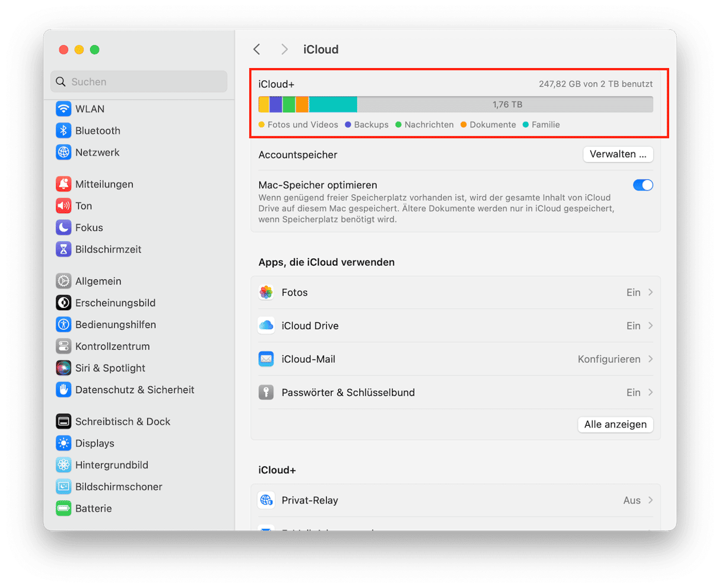Click the Aus status of Privat-Relay
The width and height of the screenshot is (720, 588).
(x=632, y=500)
